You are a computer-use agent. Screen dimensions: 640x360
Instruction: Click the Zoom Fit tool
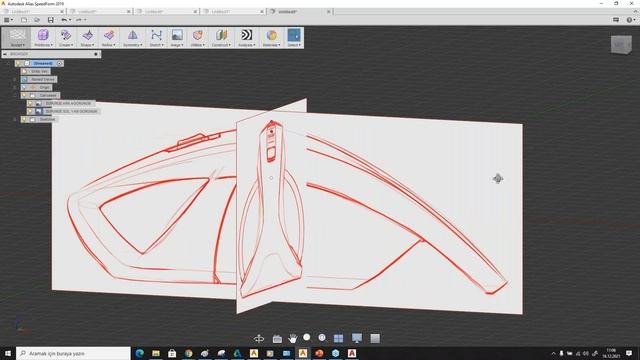[322, 338]
